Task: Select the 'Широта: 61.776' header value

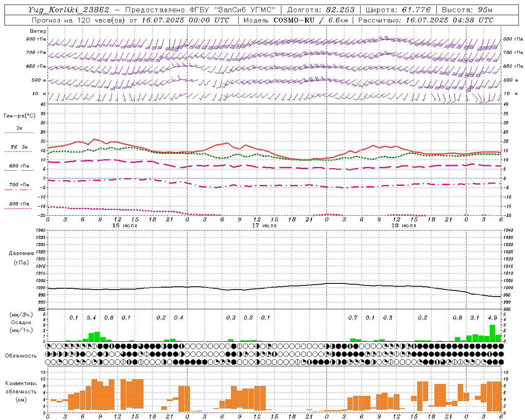Action: pyautogui.click(x=398, y=10)
